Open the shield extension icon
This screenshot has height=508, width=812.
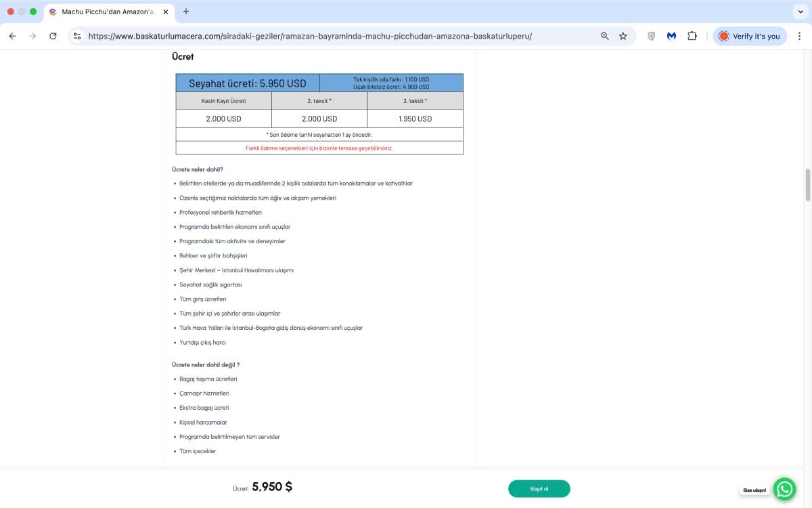click(x=651, y=36)
